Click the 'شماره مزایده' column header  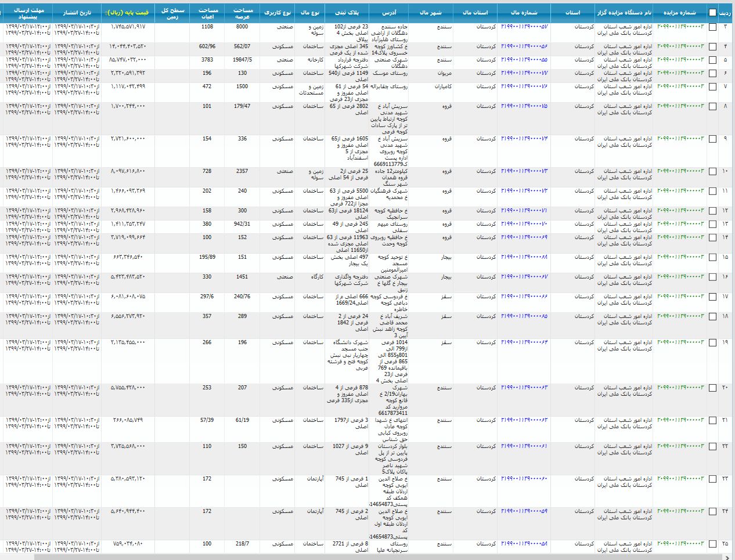[x=679, y=12]
